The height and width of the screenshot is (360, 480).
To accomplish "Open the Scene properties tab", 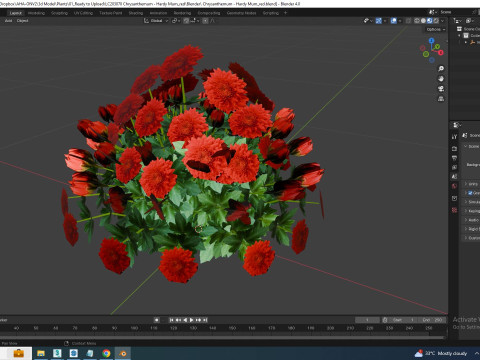I will click(x=454, y=177).
